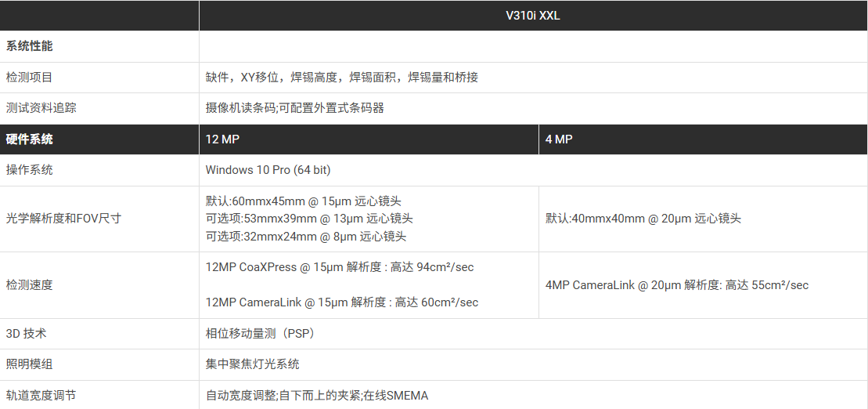Click the 默认:40mmx40mm @ 20μm cell
Screen dimensions: 868x409
tap(643, 219)
